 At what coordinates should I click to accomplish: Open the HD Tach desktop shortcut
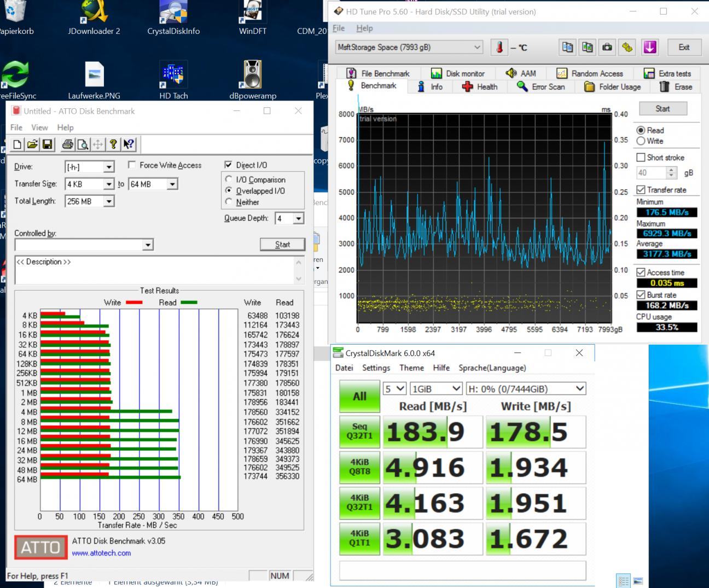click(x=173, y=80)
